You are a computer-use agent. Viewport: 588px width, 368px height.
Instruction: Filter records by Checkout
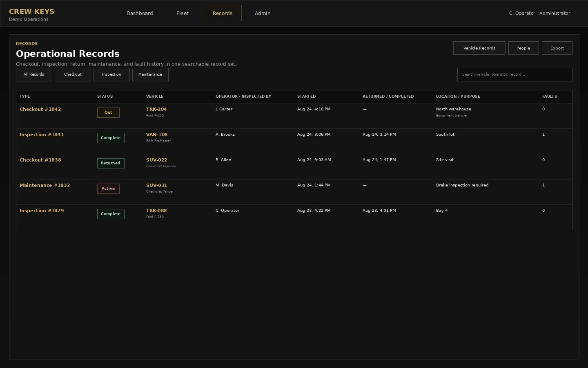point(73,74)
